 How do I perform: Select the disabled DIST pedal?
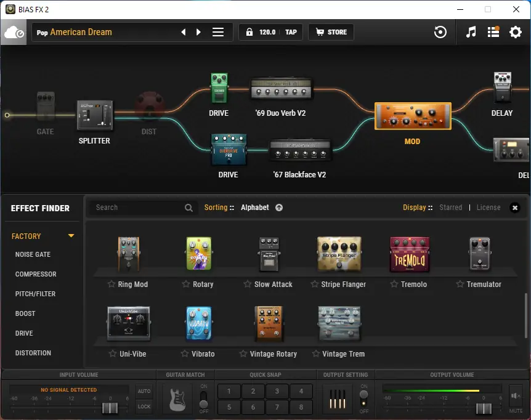tap(149, 105)
